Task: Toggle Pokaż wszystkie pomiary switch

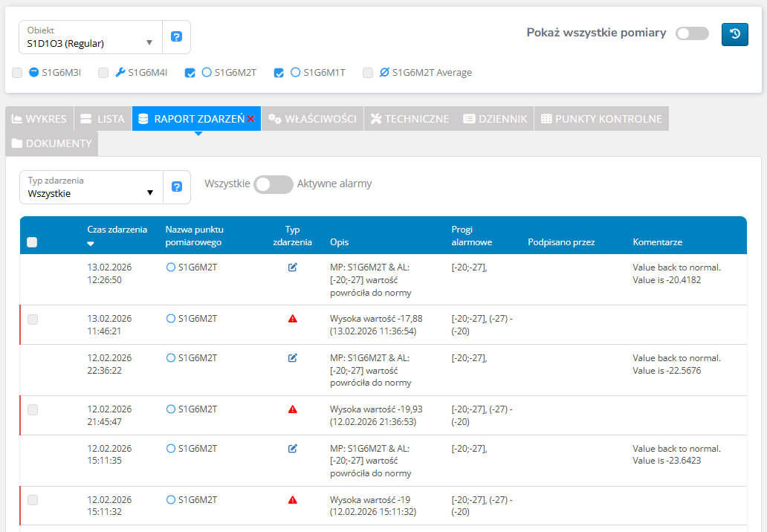Action: pyautogui.click(x=691, y=33)
